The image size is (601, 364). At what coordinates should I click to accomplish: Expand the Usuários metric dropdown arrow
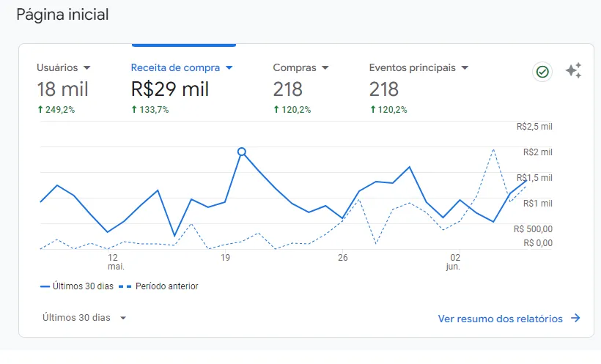point(87,68)
